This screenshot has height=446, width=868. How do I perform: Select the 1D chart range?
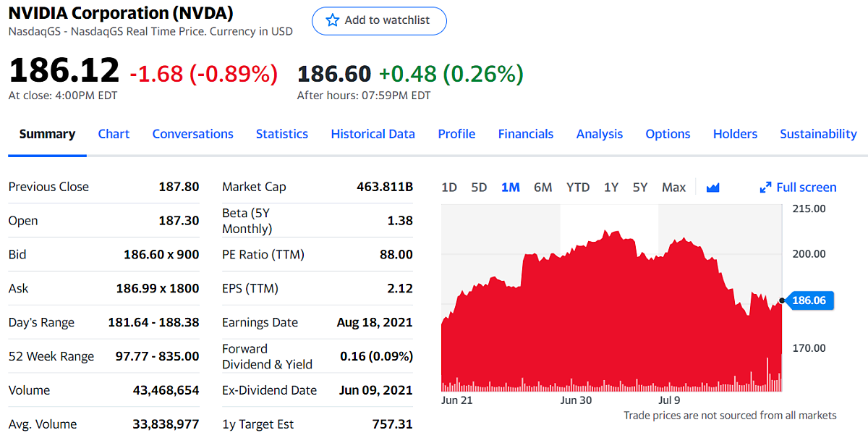pos(449,188)
